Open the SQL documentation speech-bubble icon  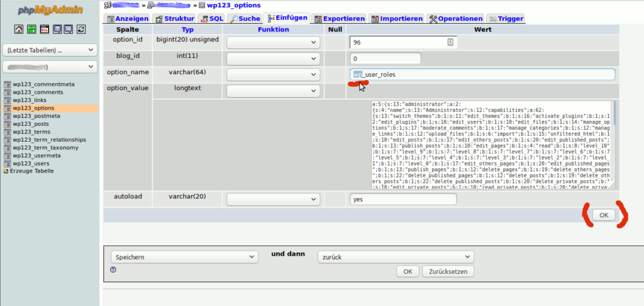click(69, 29)
